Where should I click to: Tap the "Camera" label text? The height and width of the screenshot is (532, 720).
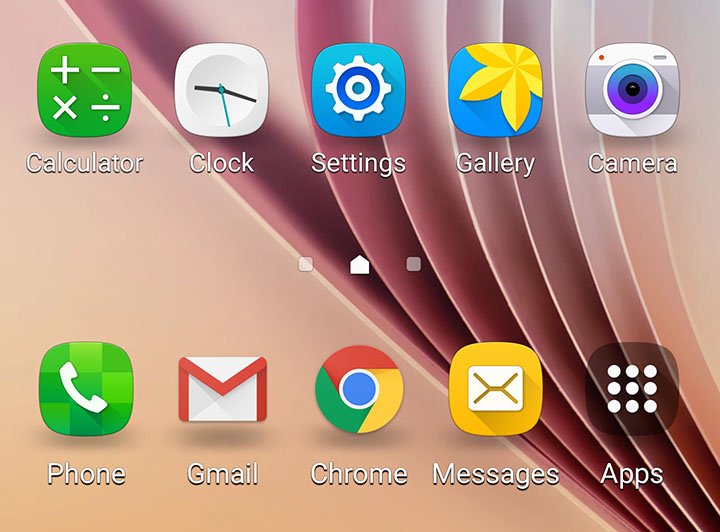coord(632,163)
